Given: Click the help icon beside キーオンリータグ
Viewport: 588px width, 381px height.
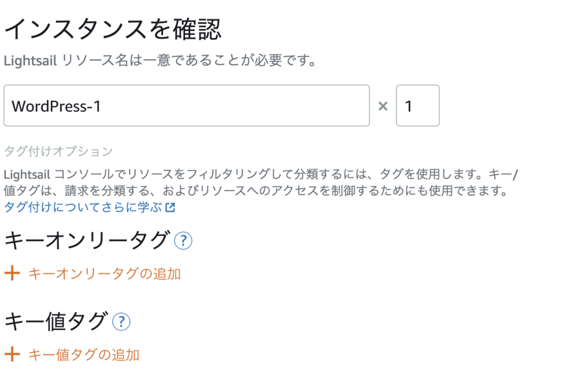Looking at the screenshot, I should [183, 240].
